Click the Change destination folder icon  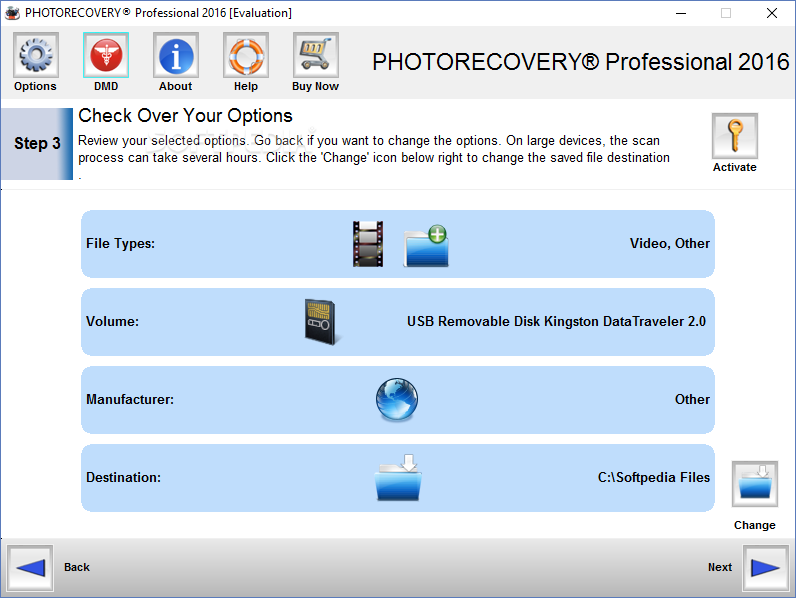(x=754, y=484)
